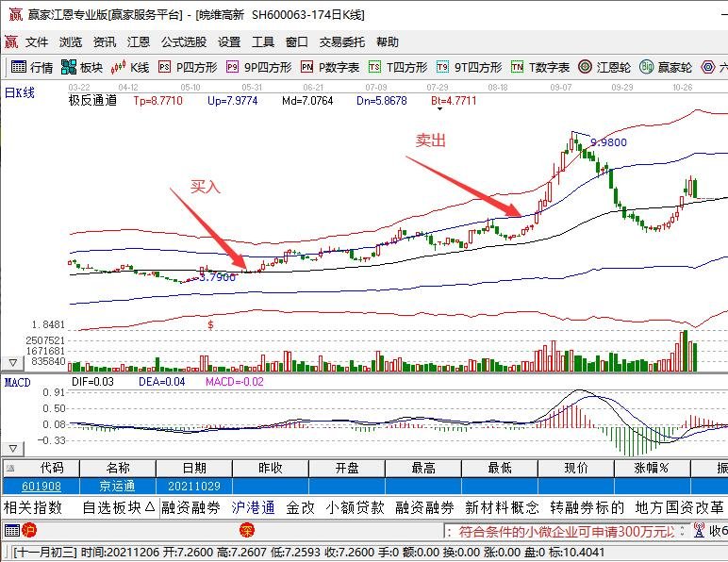The height and width of the screenshot is (562, 728).
Task: Select the 沪港通 tab
Action: [x=253, y=507]
